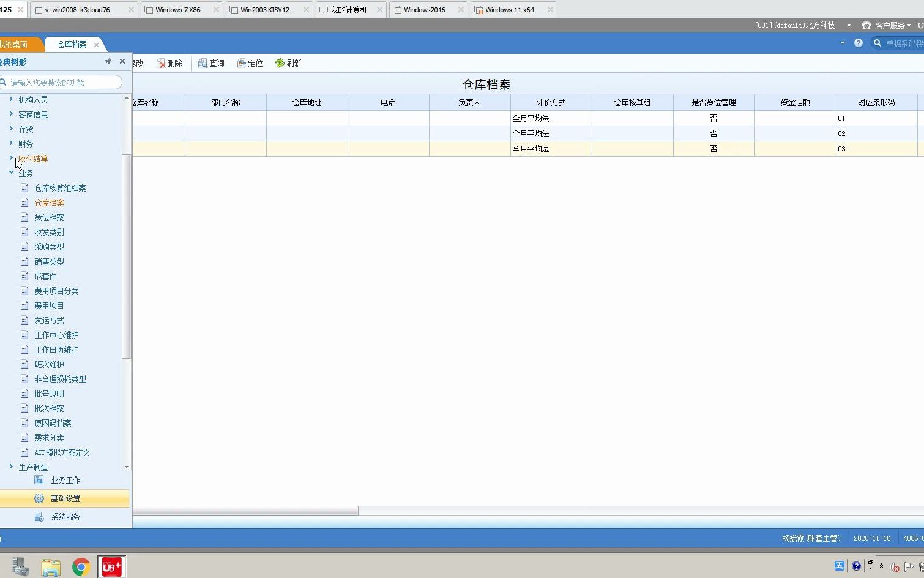Click the sidebar tree vertical scrollbar
The image size is (924, 578).
pyautogui.click(x=127, y=256)
